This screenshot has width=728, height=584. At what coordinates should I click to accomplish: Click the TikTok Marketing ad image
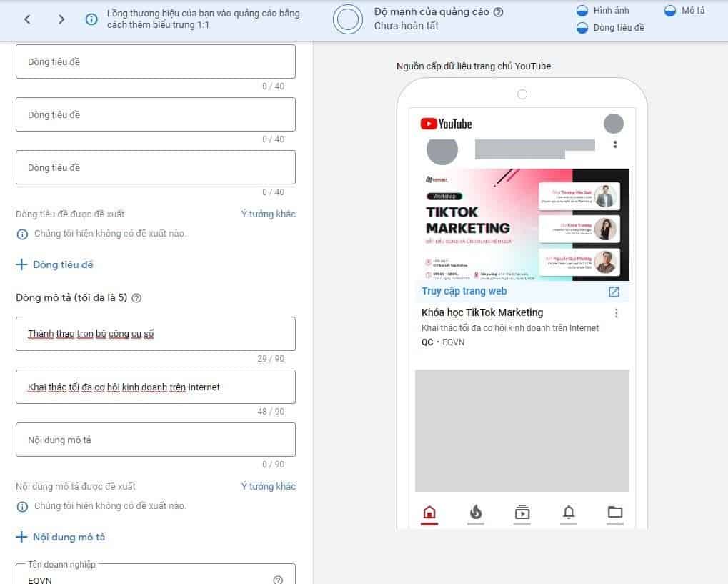coord(522,225)
